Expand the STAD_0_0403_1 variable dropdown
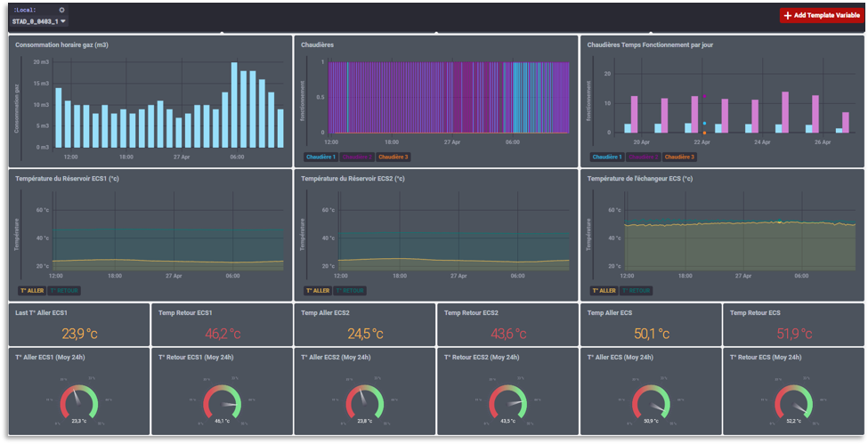This screenshot has height=444, width=868. pos(39,21)
